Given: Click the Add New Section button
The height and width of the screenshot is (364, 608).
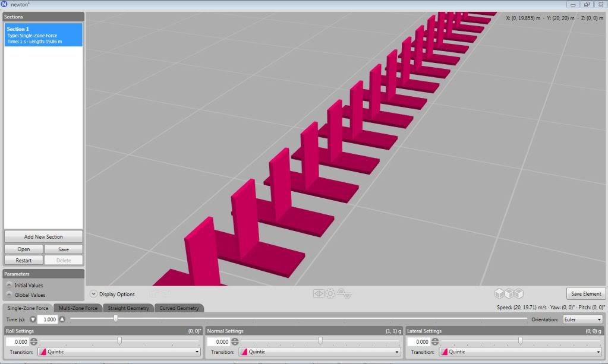Looking at the screenshot, I should pos(43,236).
